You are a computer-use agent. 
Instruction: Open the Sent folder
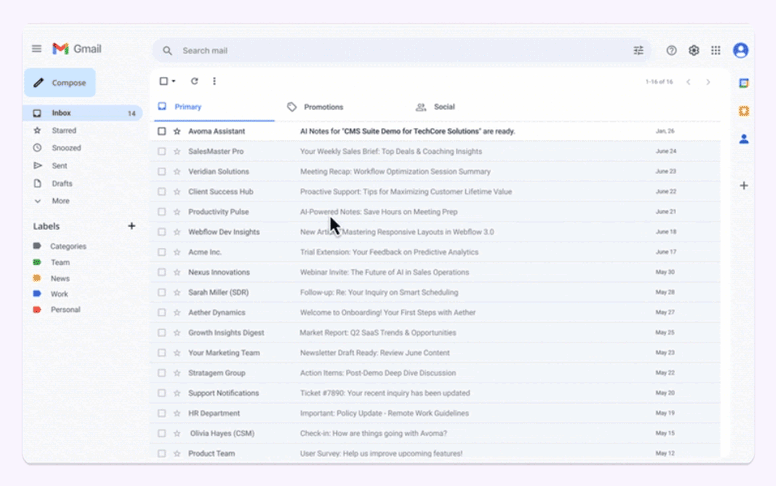click(59, 166)
